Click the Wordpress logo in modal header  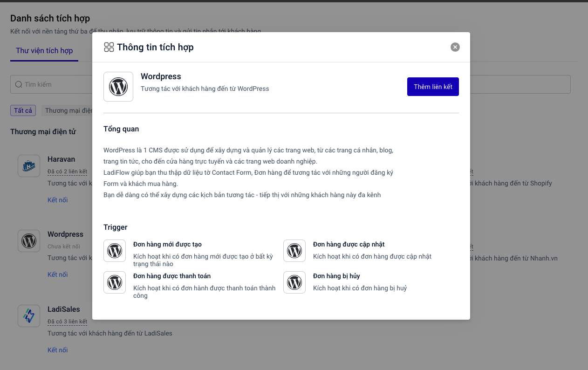[x=118, y=87]
